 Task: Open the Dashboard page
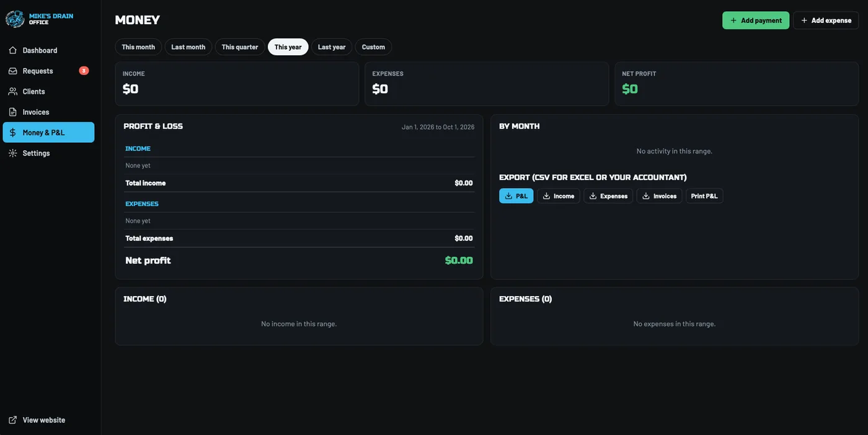[48, 50]
